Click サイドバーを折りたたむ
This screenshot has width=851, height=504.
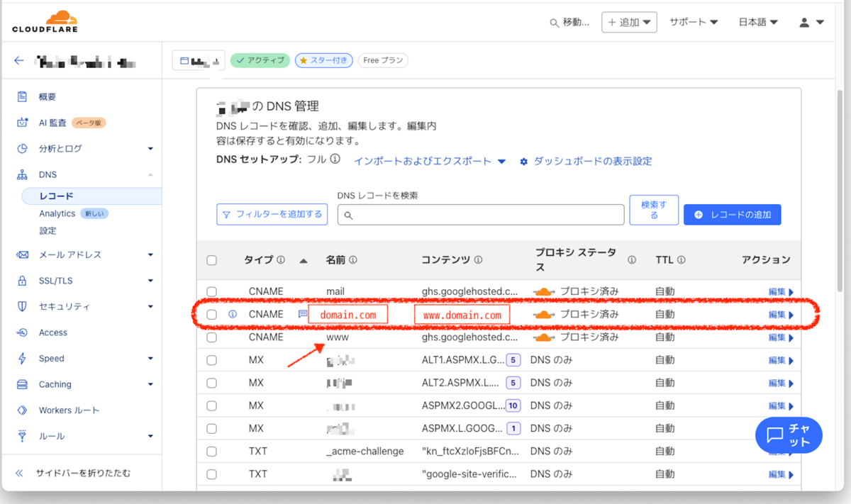click(73, 473)
